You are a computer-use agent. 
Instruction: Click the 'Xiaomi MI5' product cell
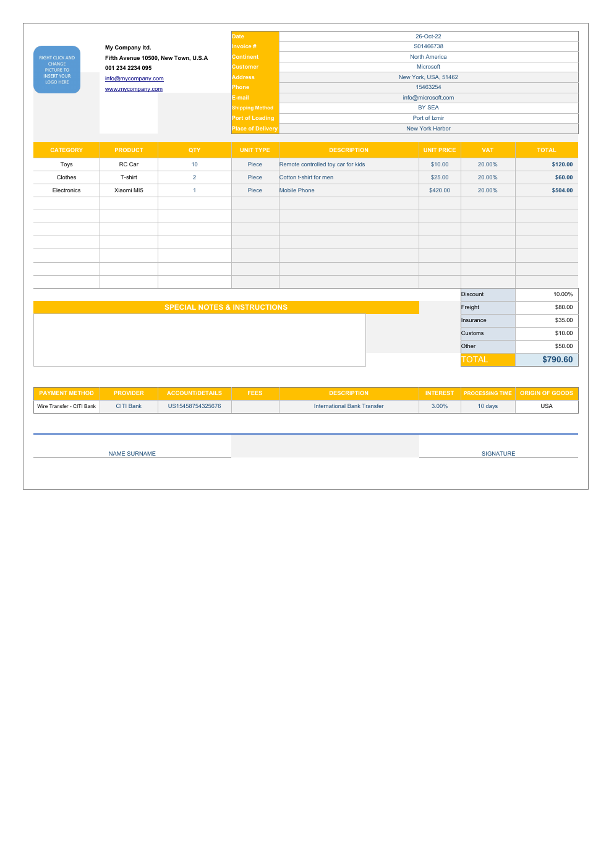coord(129,190)
